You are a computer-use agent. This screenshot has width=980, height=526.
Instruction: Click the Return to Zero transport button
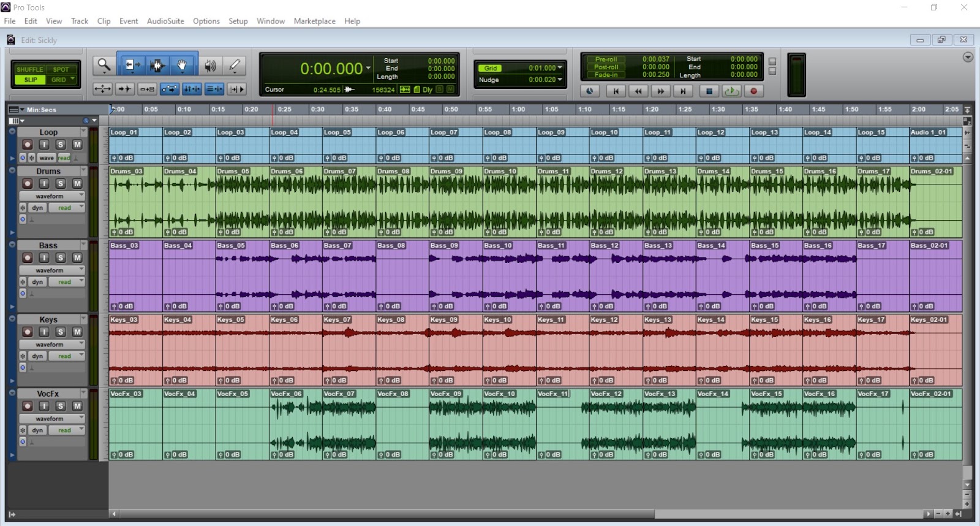616,91
